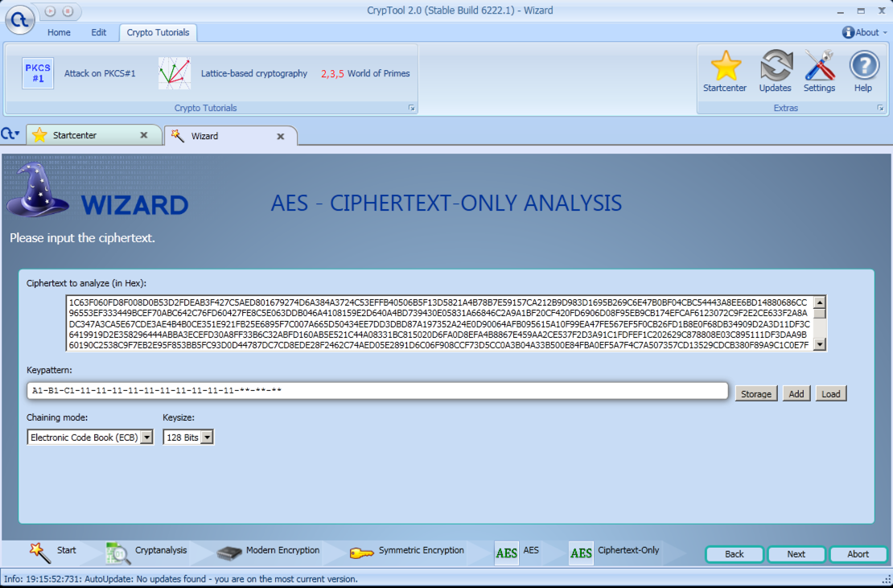This screenshot has height=588, width=893.
Task: Click the 'Please input the ciphertext.' text
Action: 83,238
